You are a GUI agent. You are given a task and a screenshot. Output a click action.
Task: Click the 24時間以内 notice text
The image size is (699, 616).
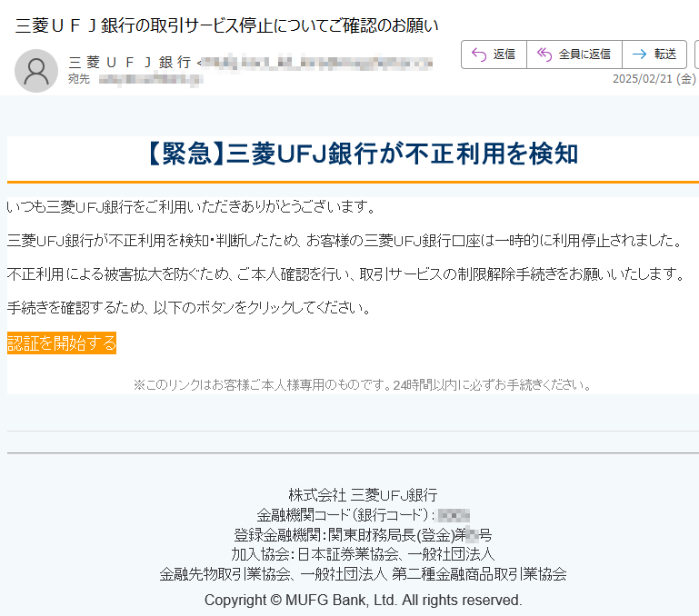[363, 384]
